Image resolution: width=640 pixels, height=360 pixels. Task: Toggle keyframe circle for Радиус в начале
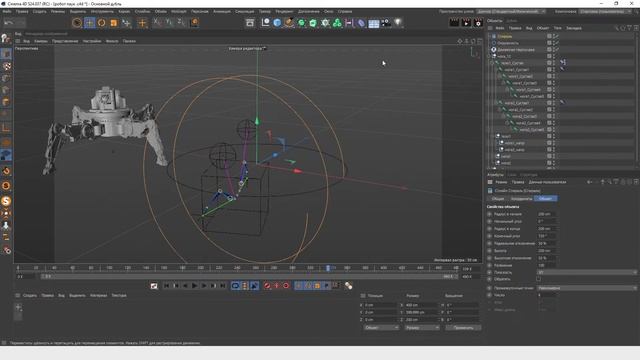(x=490, y=214)
